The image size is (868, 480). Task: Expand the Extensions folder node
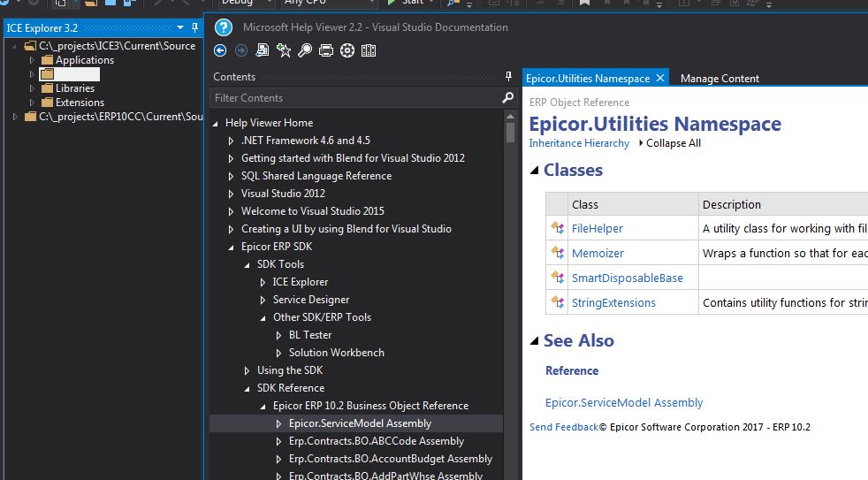[32, 103]
